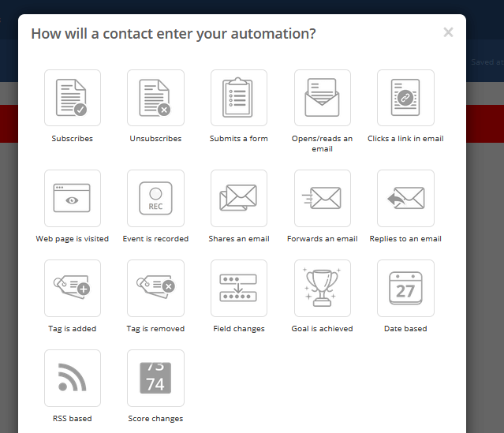The height and width of the screenshot is (433, 504).
Task: Select the RSS based feed icon
Action: pos(73,378)
